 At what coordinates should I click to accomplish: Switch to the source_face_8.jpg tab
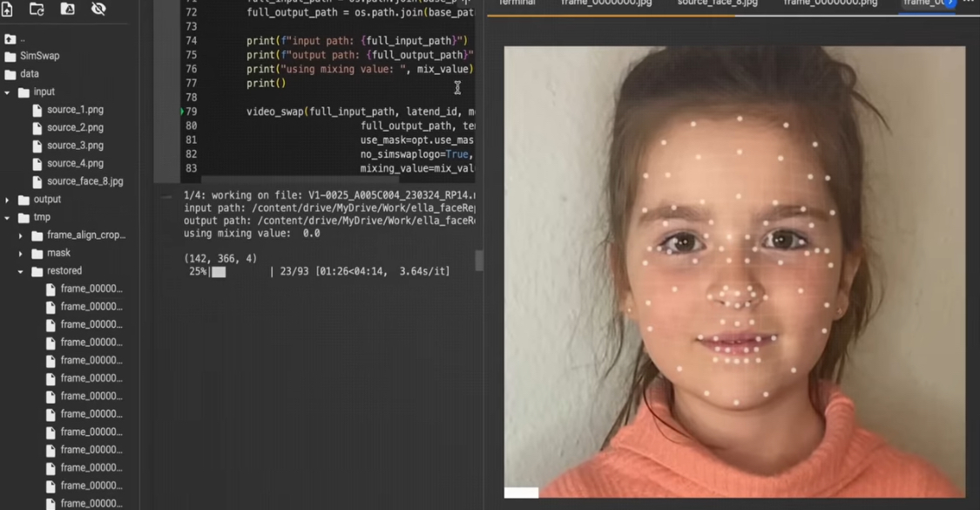[x=717, y=3]
